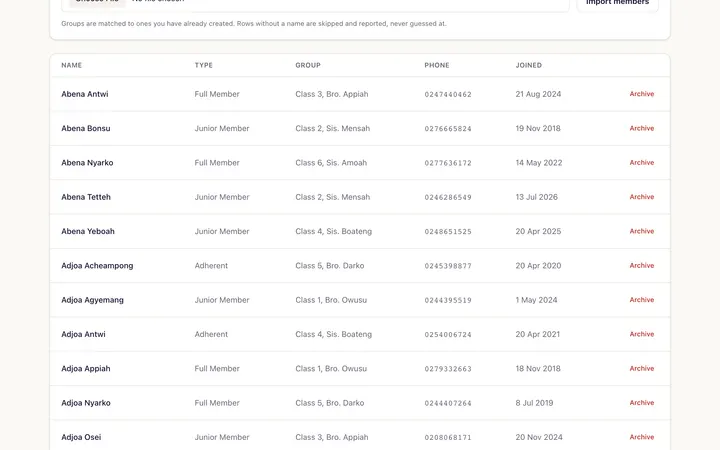
Task: Archive the member Abena Nyarko
Action: [x=641, y=163]
